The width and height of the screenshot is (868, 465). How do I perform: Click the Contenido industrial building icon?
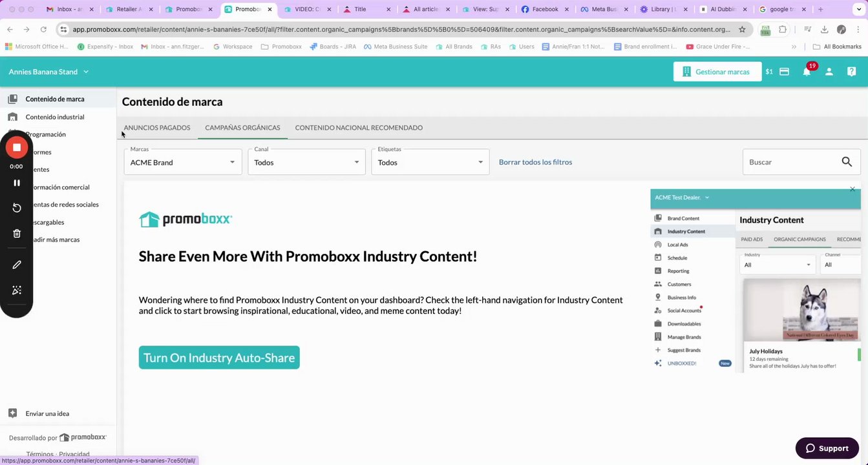[x=12, y=117]
